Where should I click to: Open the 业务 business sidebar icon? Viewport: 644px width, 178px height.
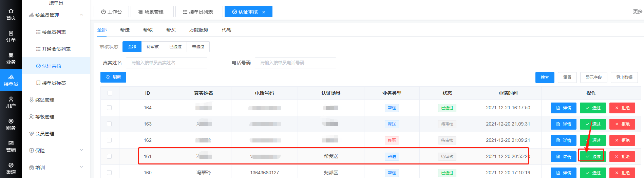point(11,58)
